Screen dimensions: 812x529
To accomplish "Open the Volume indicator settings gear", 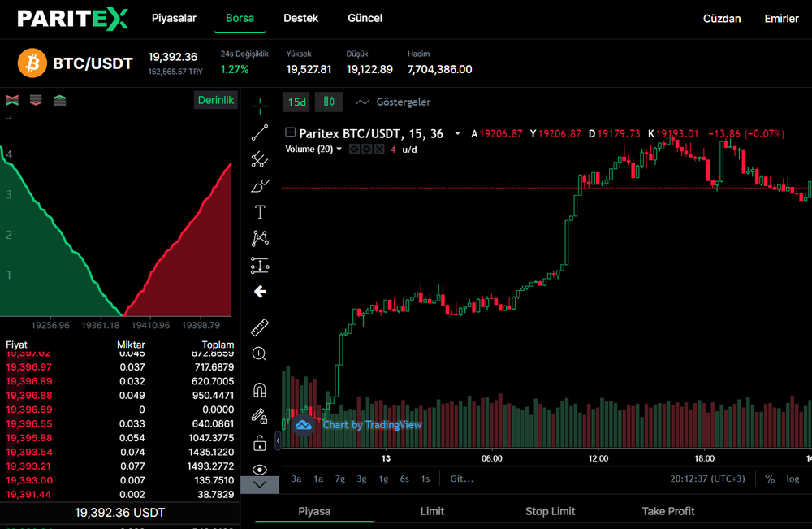I will coord(367,150).
